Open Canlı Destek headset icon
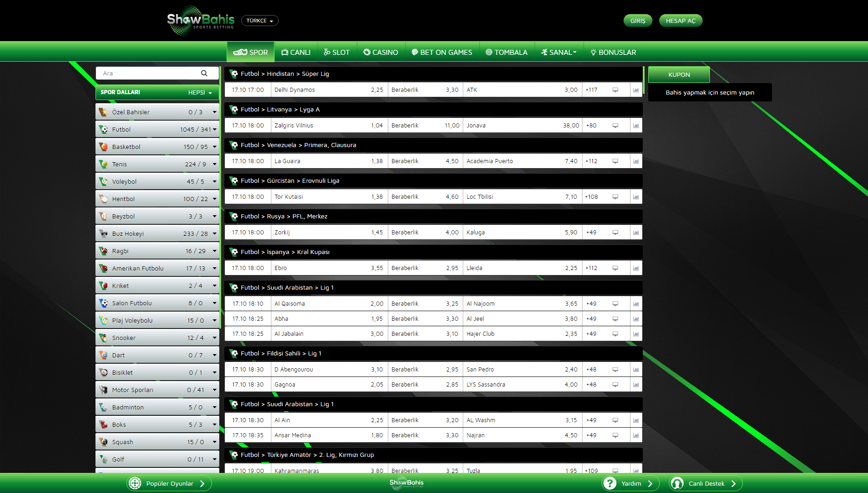Screen dimensions: 868x493 click(677, 483)
